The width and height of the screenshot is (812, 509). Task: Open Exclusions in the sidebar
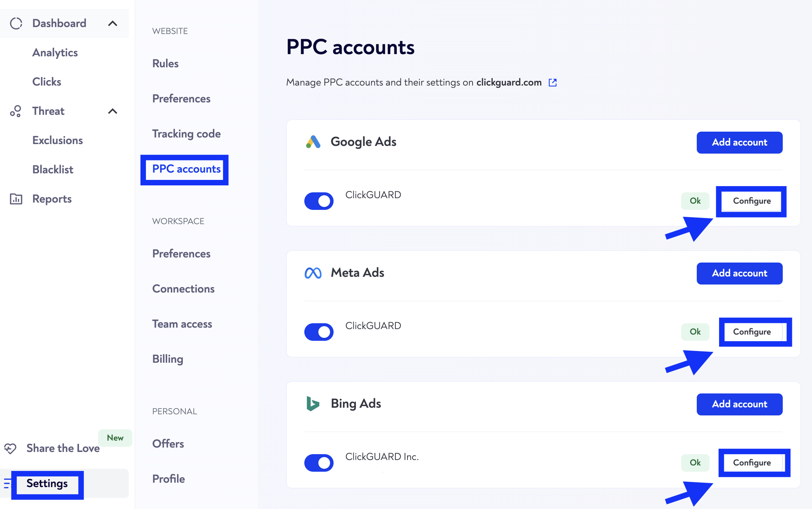[x=58, y=140]
